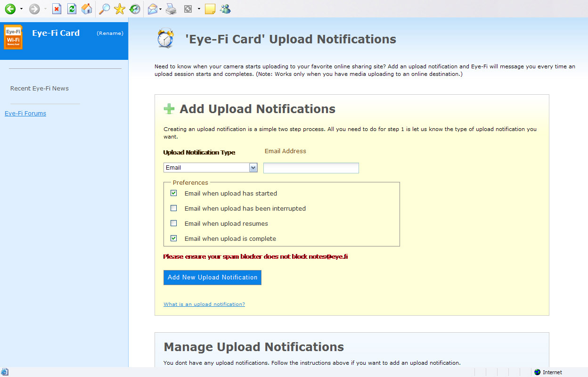The image size is (588, 377).
Task: Open Favorites with the star icon
Action: click(120, 8)
